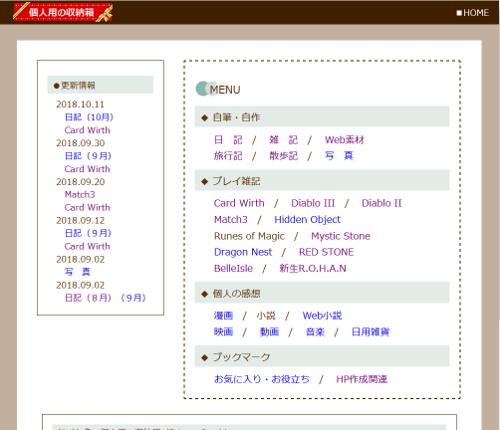Select 旅行記 in the menu
The height and width of the screenshot is (430, 500).
click(228, 156)
